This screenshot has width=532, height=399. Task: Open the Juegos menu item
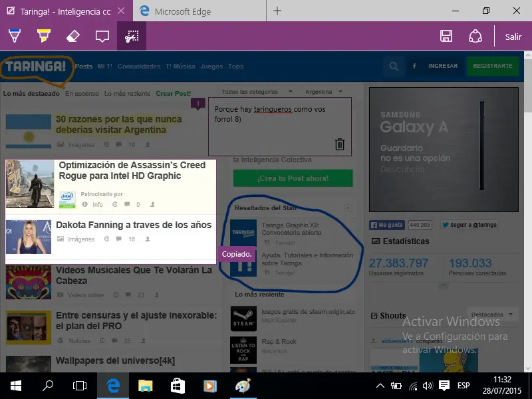[x=211, y=66]
